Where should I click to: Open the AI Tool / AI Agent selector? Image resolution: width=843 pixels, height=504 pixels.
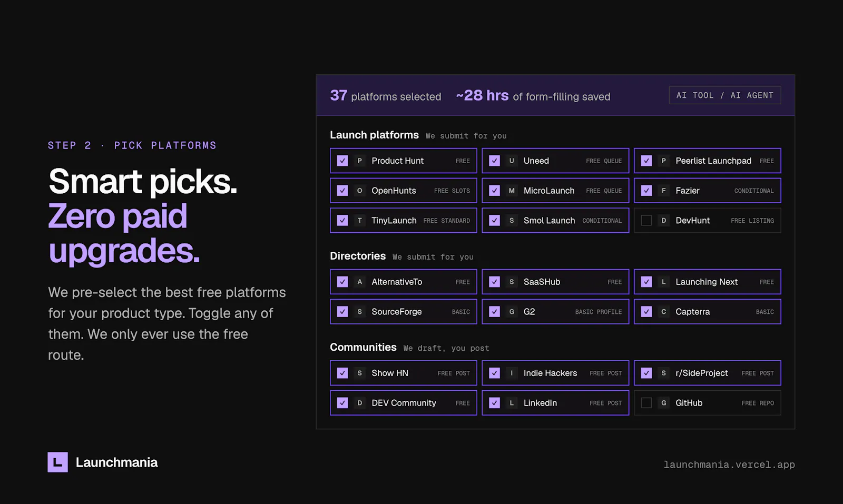point(725,95)
